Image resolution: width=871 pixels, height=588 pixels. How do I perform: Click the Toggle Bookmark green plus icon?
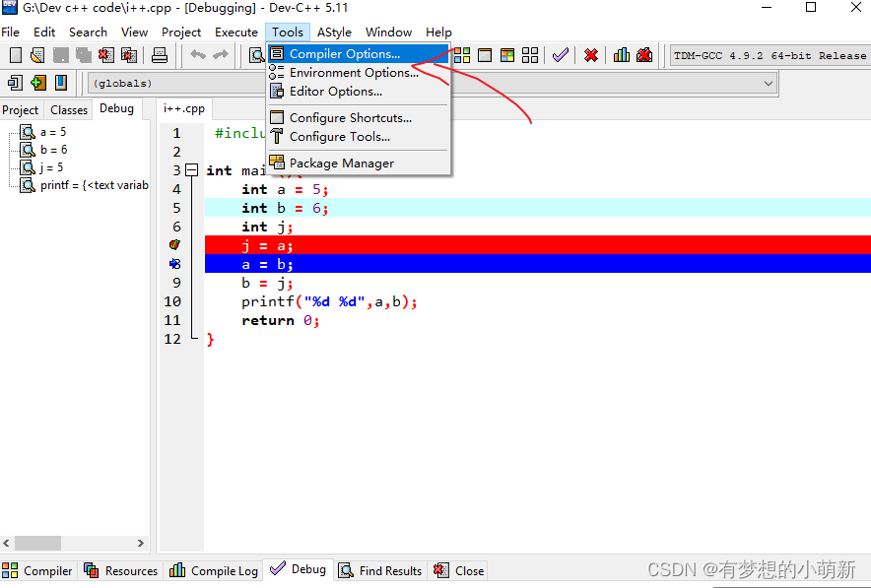coord(38,83)
